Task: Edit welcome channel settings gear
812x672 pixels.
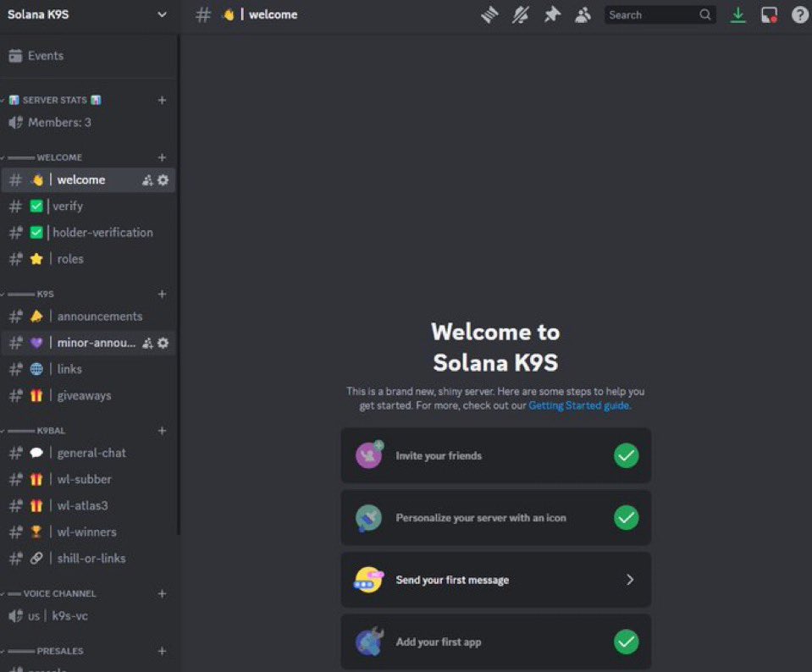Action: pyautogui.click(x=163, y=180)
